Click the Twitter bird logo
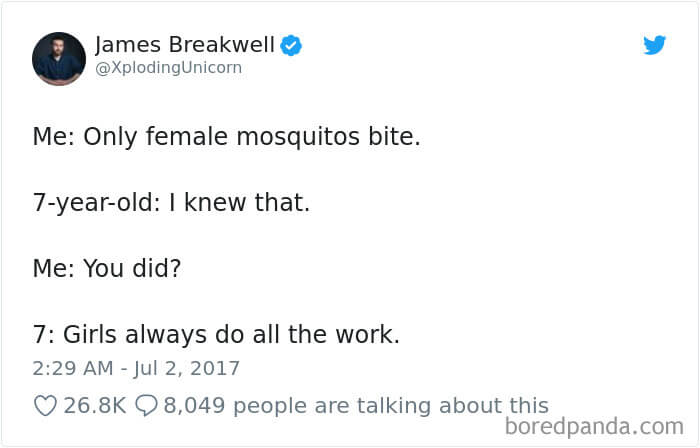700x448 pixels. pos(654,45)
